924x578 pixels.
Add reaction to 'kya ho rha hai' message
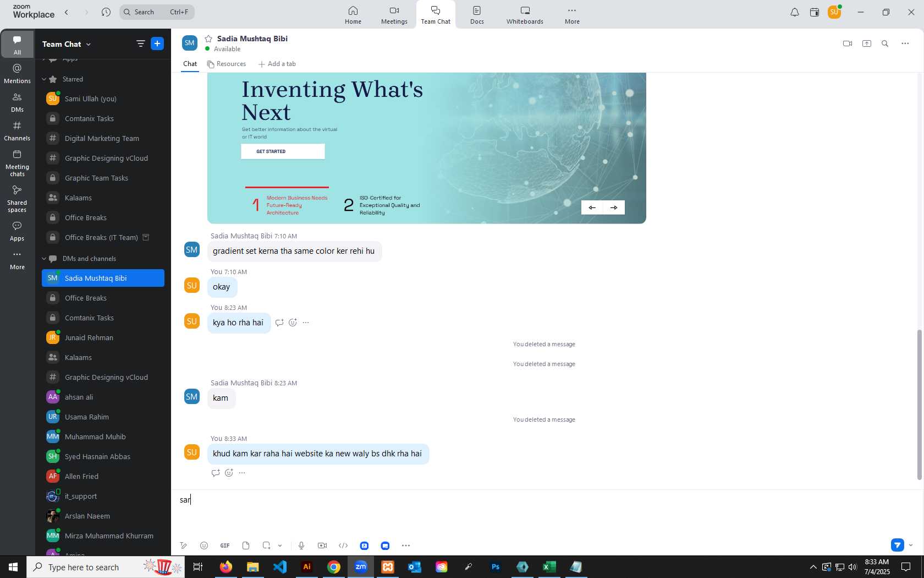click(x=293, y=323)
